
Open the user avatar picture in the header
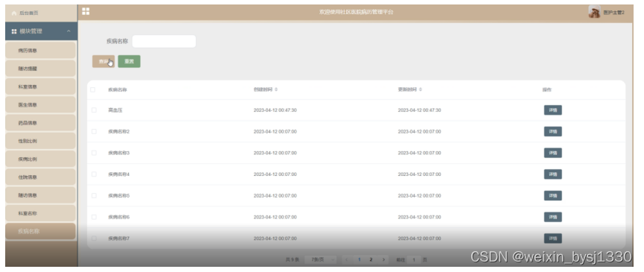594,12
